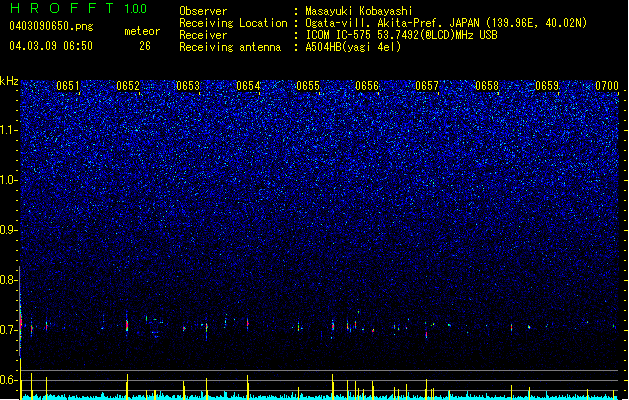Image resolution: width=629 pixels, height=400 pixels.
Task: Click the HROFFT 1.0.0 title text
Action: tap(79, 8)
